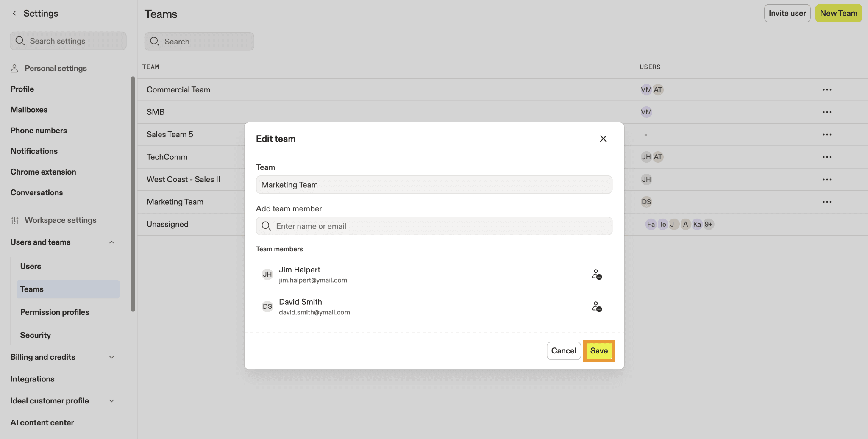868x439 pixels.
Task: Open Chrome extension settings
Action: [x=43, y=172]
